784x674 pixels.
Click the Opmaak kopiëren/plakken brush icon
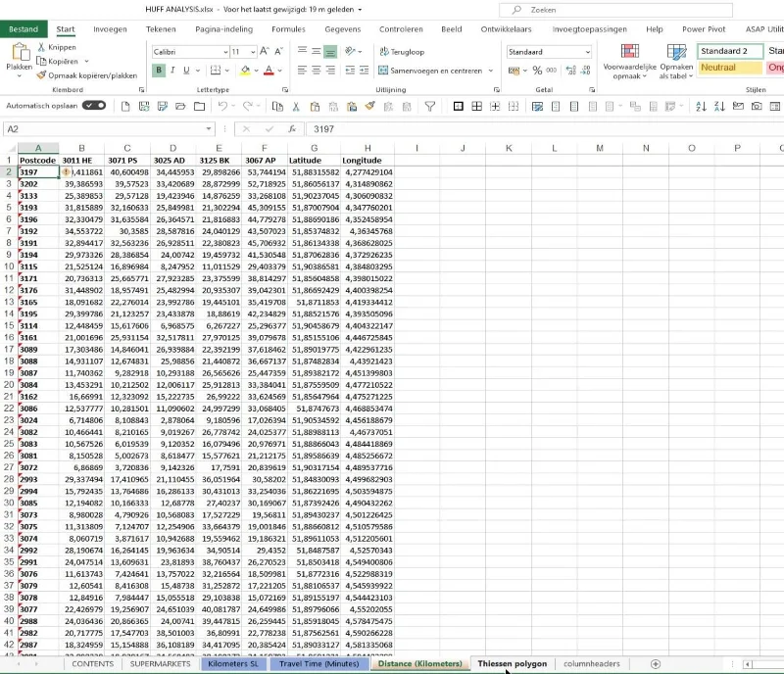41,75
